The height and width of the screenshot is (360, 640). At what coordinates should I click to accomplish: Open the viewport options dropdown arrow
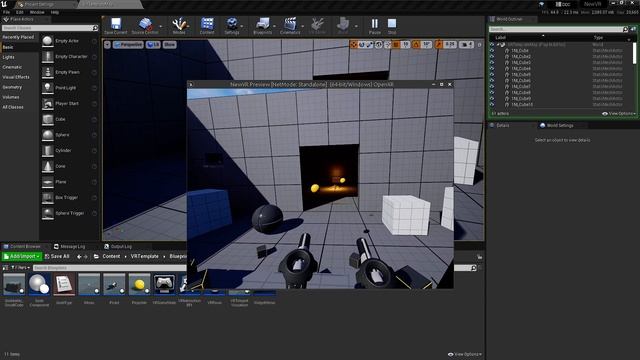click(107, 44)
